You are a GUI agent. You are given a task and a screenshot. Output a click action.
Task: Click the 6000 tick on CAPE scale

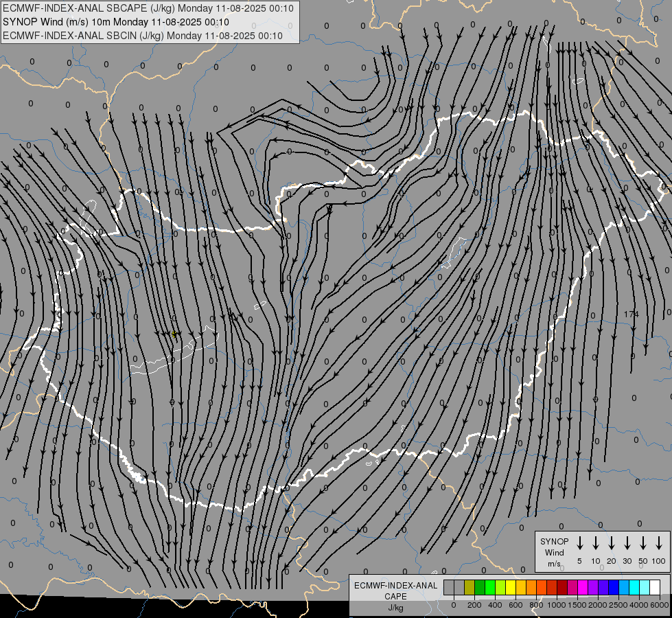tap(660, 605)
